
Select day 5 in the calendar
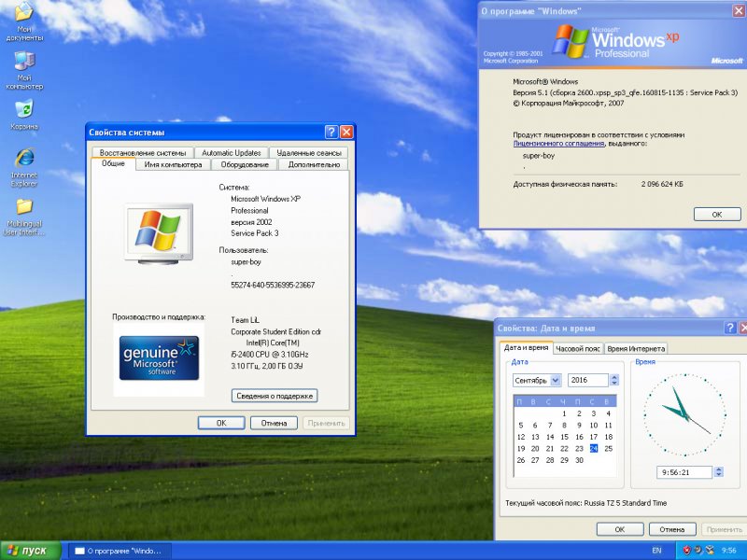click(x=521, y=426)
